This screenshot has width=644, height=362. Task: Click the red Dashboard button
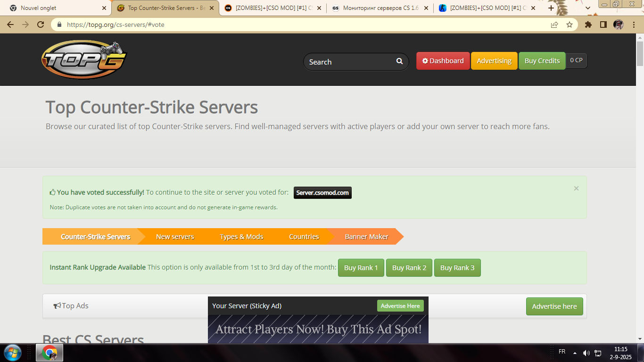coord(443,61)
